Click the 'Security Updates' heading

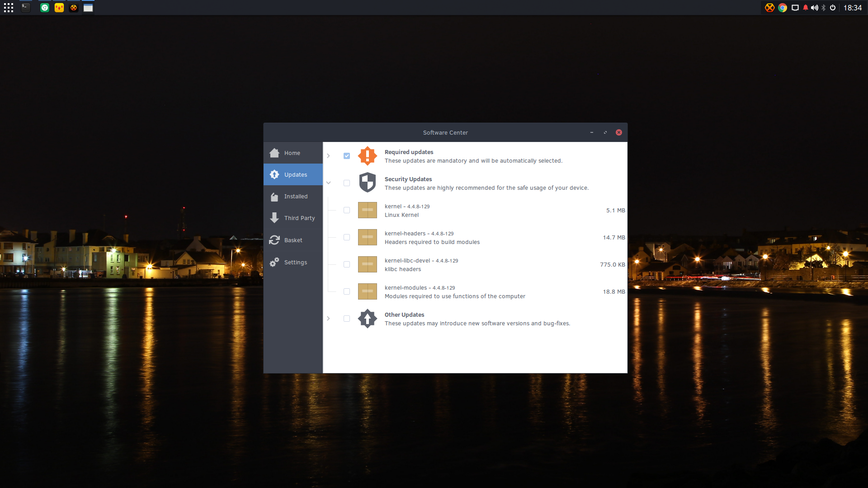(x=408, y=179)
